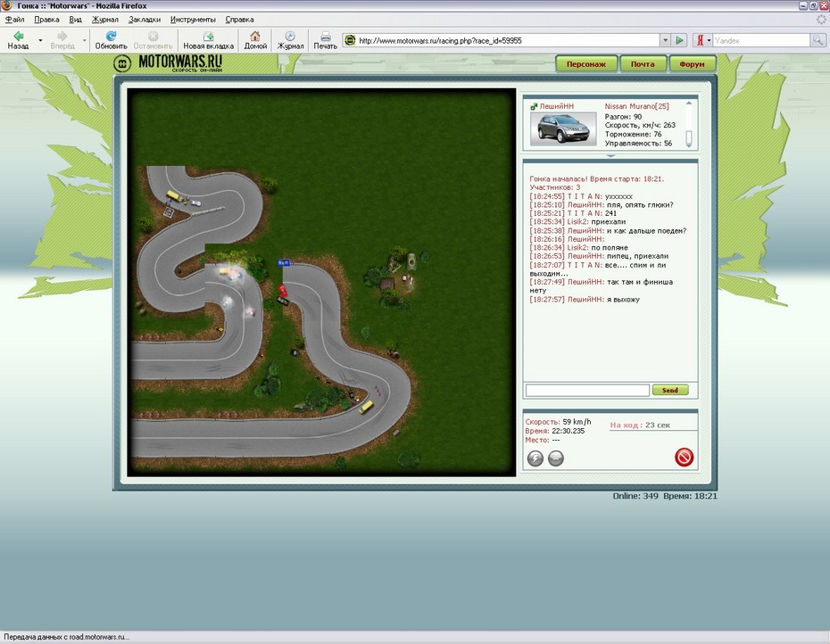
Task: Open the forward history dropdown arrow
Action: click(x=84, y=40)
